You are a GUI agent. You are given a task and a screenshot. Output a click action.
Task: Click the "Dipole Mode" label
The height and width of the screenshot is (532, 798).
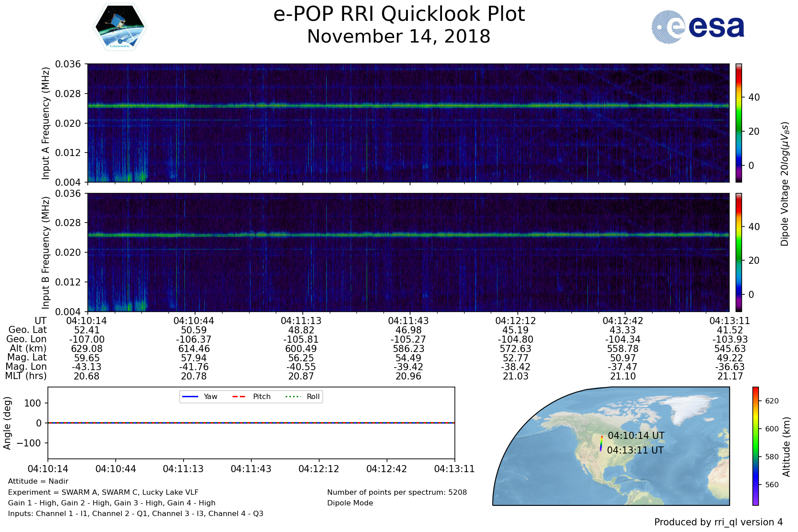click(x=350, y=503)
